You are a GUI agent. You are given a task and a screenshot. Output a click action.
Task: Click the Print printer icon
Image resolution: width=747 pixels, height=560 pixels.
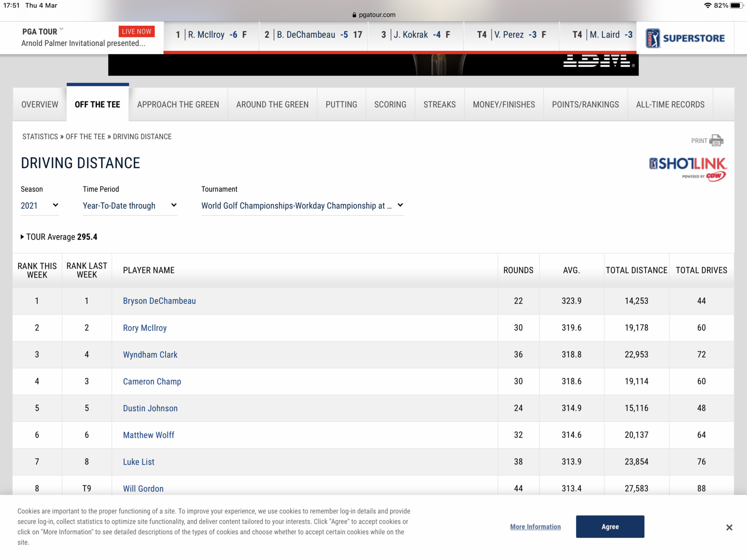(716, 141)
